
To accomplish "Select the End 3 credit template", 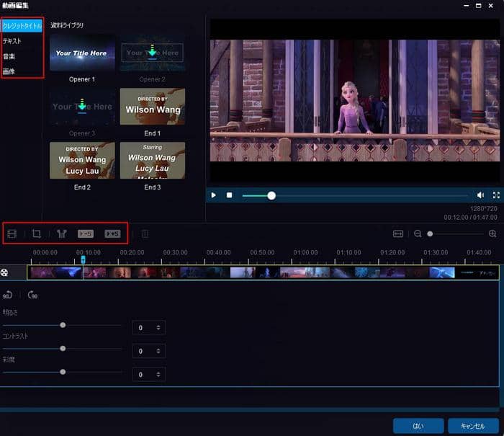I will pos(153,160).
